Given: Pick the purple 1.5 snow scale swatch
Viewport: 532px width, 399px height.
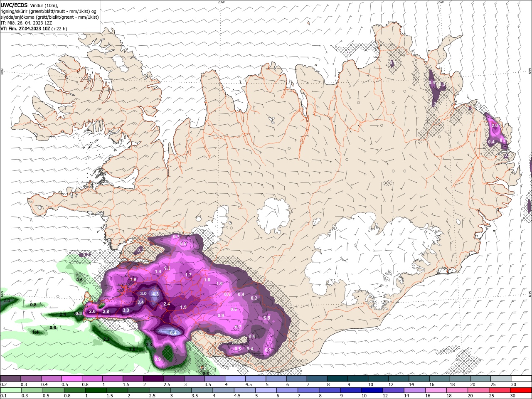Looking at the screenshot, I should (x=133, y=379).
